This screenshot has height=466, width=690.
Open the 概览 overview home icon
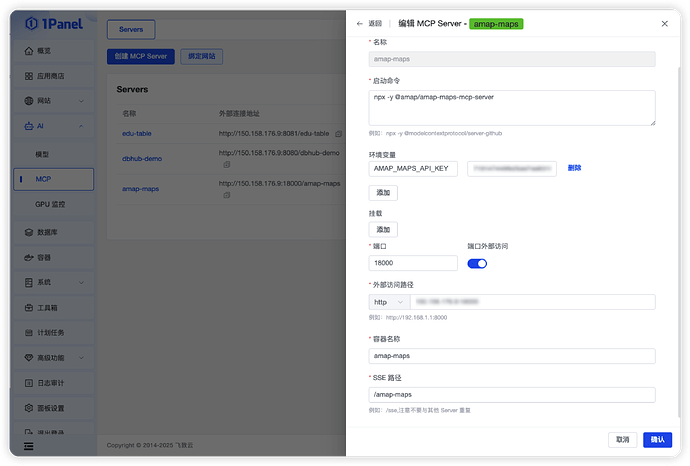coord(29,51)
